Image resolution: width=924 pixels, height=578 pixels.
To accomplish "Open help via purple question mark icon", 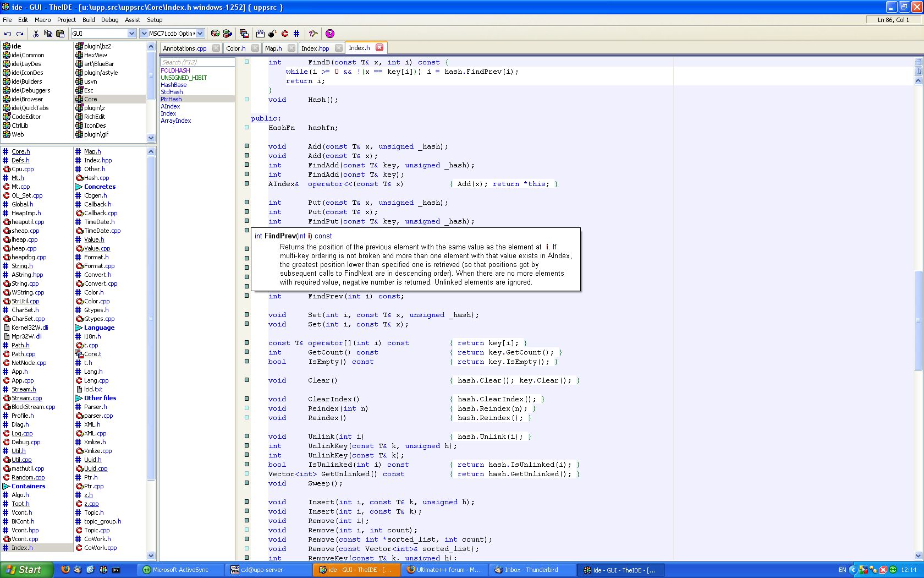I will (329, 34).
